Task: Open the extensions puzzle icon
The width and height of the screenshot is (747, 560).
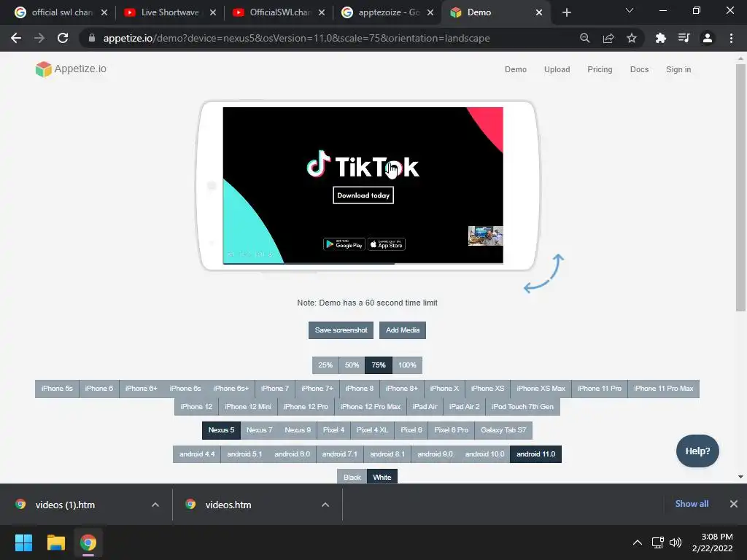Action: tap(660, 38)
